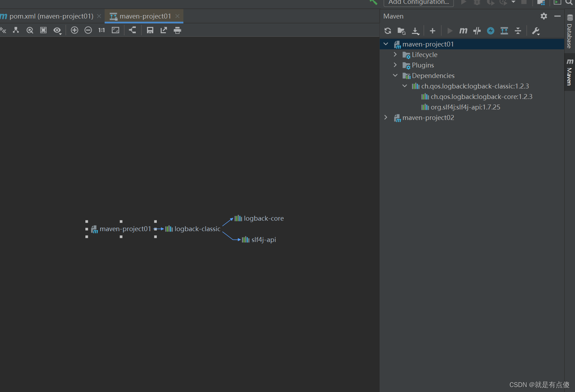Select Lifecycle tree item
The height and width of the screenshot is (392, 575).
425,55
